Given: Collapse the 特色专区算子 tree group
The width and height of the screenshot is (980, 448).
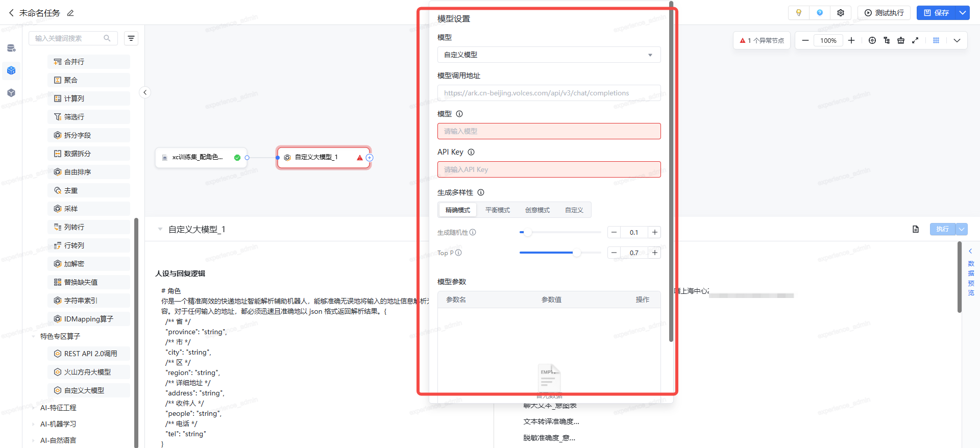Looking at the screenshot, I should point(33,336).
